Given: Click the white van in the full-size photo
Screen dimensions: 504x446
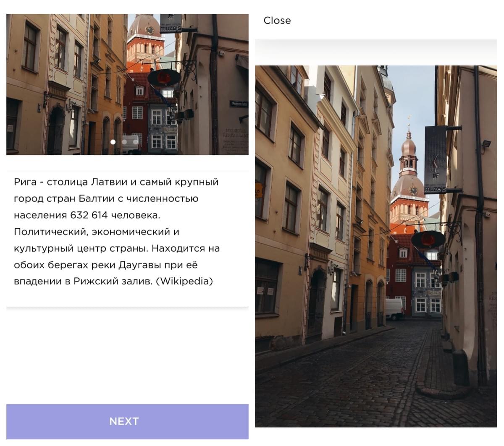Looking at the screenshot, I should coord(394,309).
